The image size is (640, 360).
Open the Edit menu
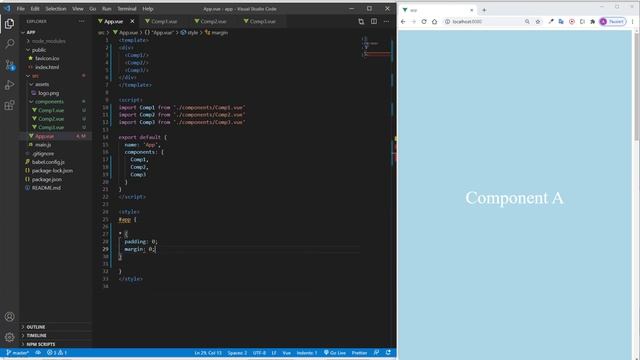[x=35, y=9]
